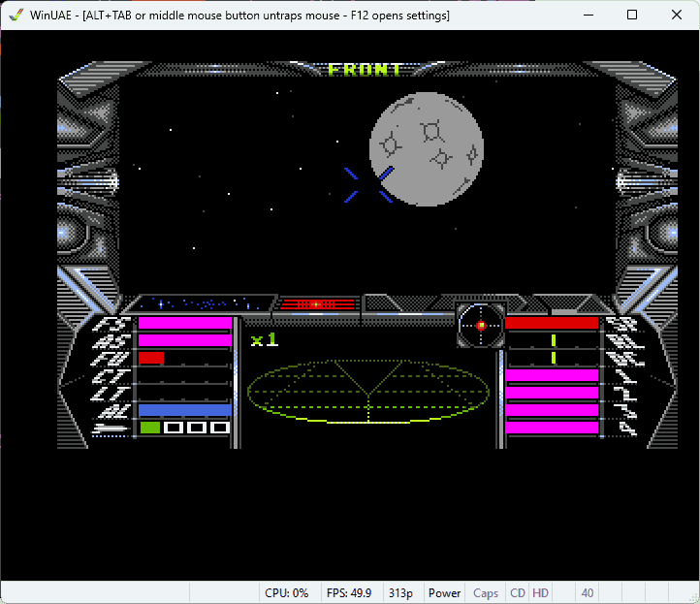Click the Power indicator in status bar
This screenshot has height=604, width=700.
pyautogui.click(x=444, y=592)
